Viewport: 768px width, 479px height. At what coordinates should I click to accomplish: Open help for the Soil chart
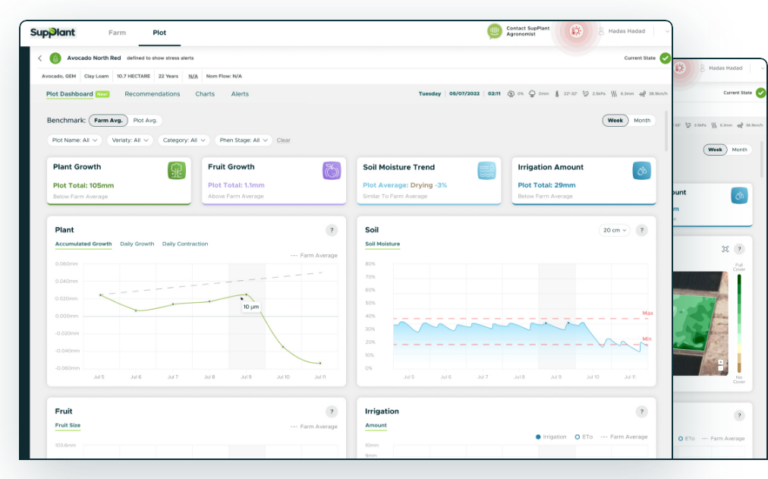point(641,230)
